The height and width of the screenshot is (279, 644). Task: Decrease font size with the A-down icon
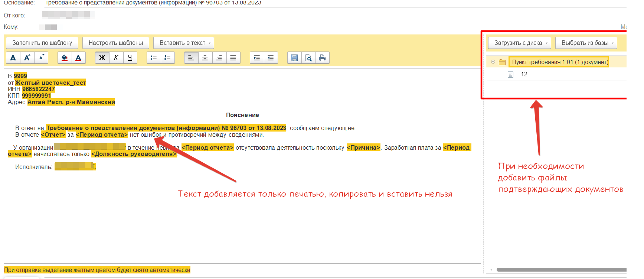41,58
